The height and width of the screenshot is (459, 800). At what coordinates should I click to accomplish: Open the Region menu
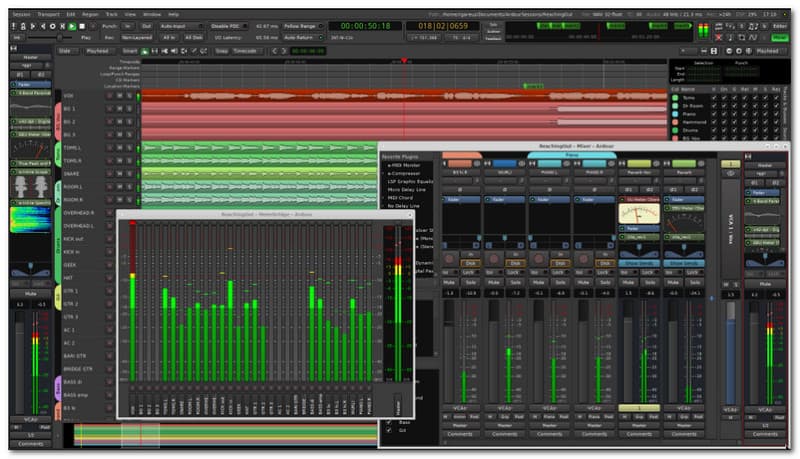[90, 14]
